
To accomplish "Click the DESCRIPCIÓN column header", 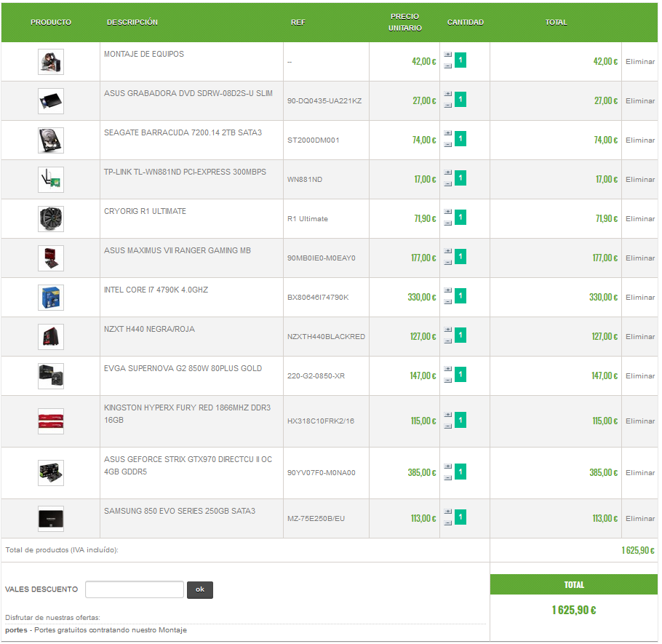I will tap(132, 22).
